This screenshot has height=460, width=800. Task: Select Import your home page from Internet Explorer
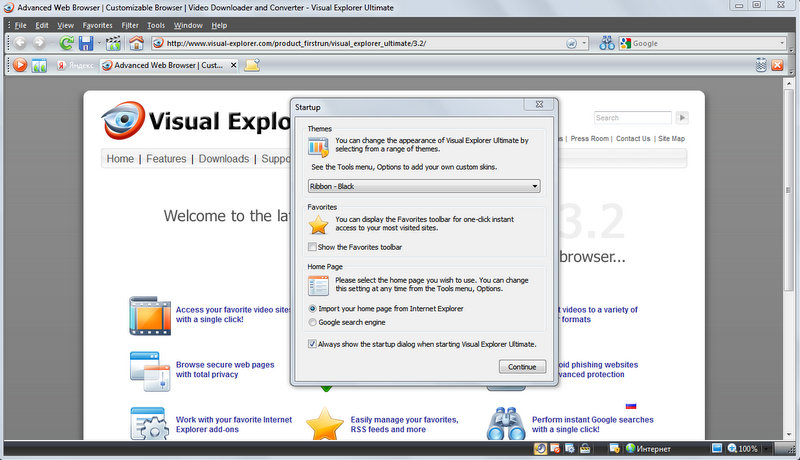tap(312, 309)
